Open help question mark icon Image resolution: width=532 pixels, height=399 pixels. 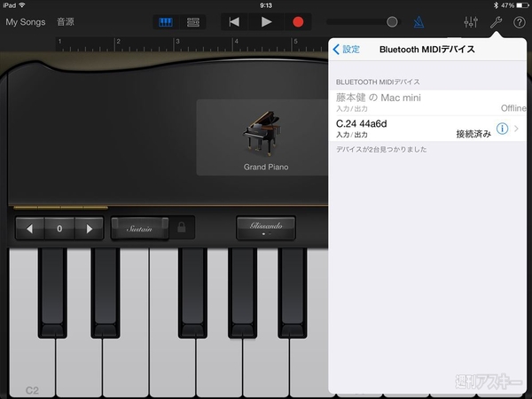[x=519, y=22]
